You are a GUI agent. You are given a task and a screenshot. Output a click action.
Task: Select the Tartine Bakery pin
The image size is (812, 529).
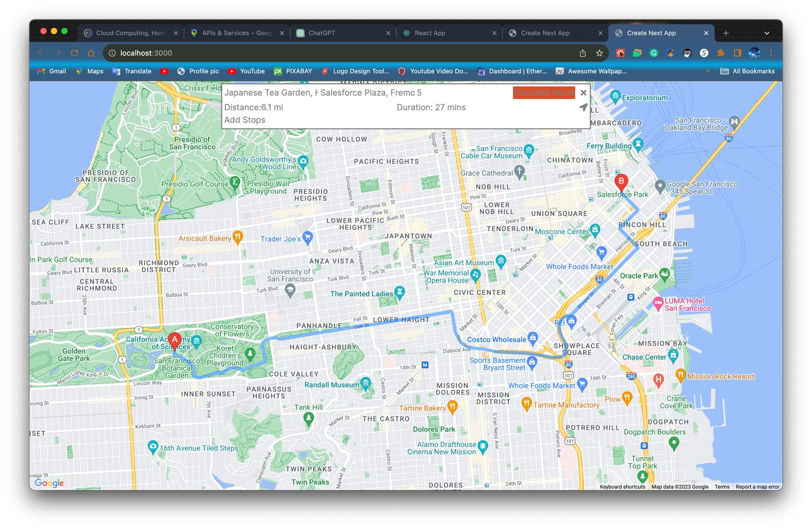pos(452,407)
